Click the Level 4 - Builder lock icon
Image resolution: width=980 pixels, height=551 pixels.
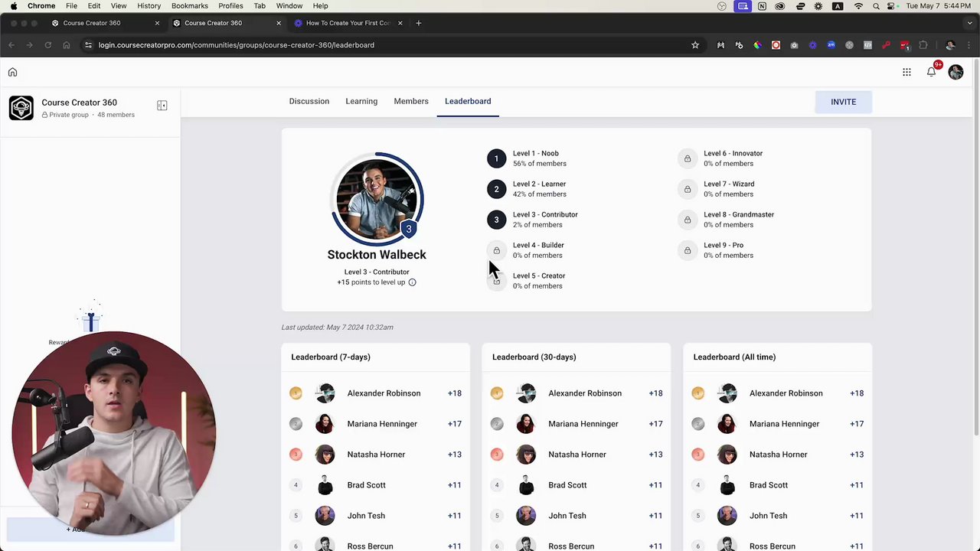coord(496,250)
